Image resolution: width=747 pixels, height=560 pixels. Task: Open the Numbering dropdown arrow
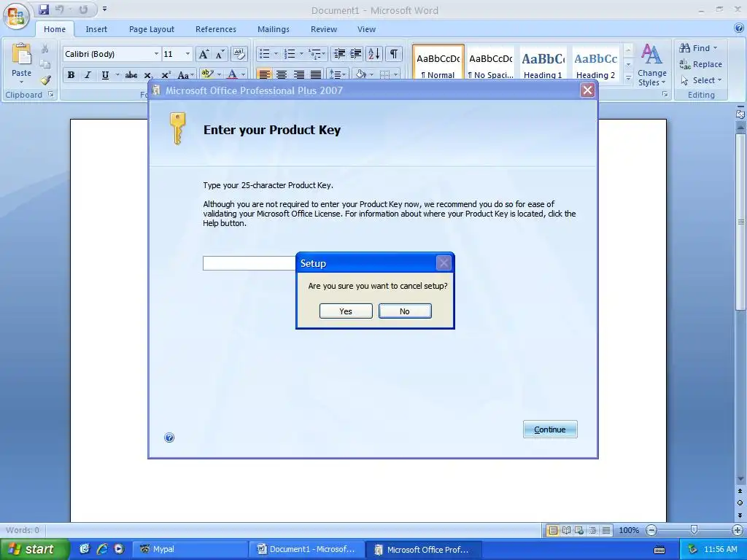[x=301, y=54]
